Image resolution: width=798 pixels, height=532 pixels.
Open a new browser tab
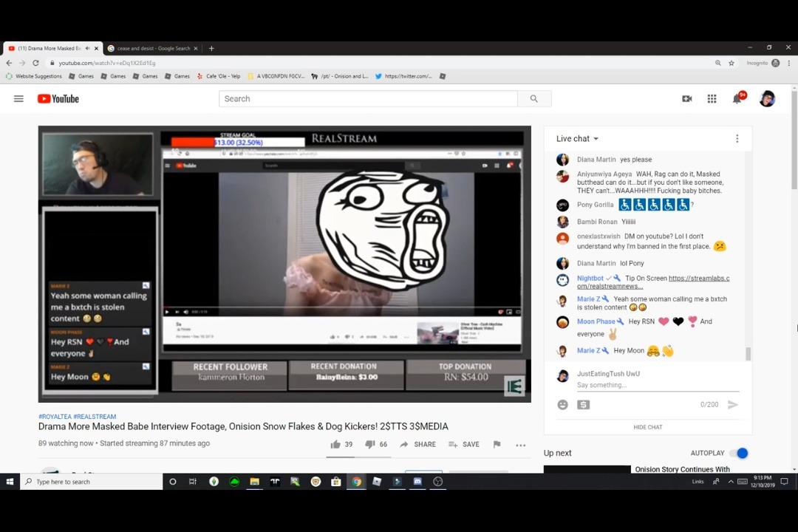coord(211,48)
